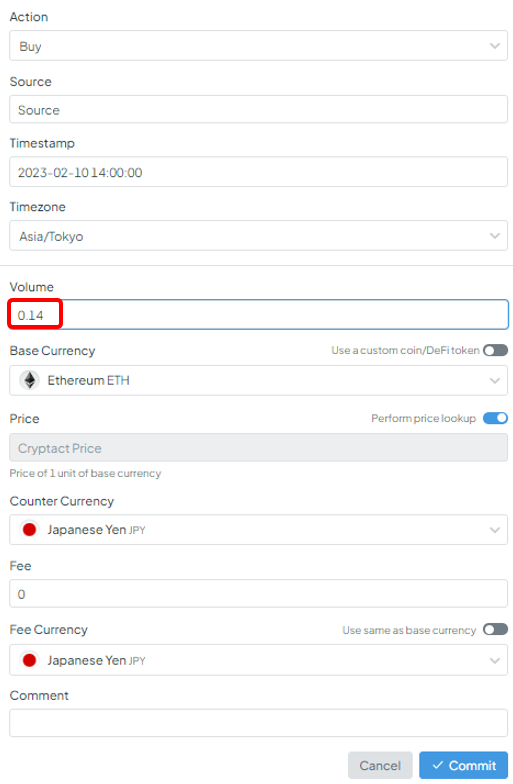The height and width of the screenshot is (784, 513).
Task: Enable the 'Use same as base currency' switch
Action: pyautogui.click(x=495, y=630)
